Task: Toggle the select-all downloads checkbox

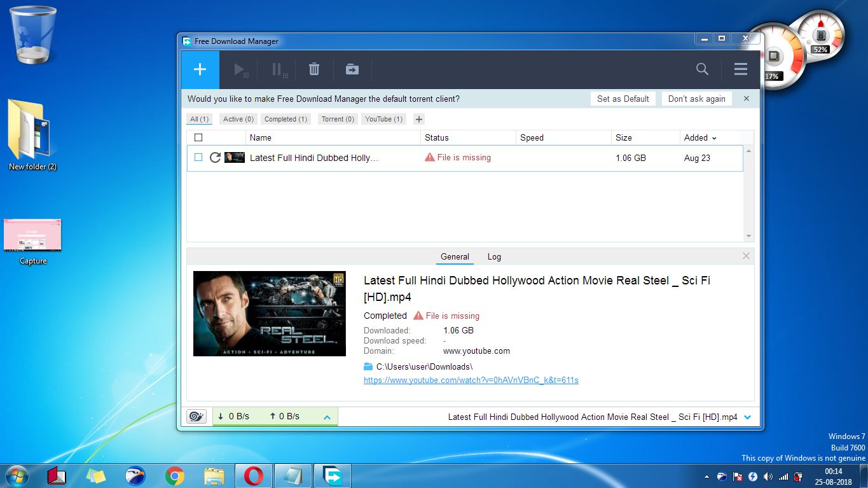Action: (x=198, y=137)
